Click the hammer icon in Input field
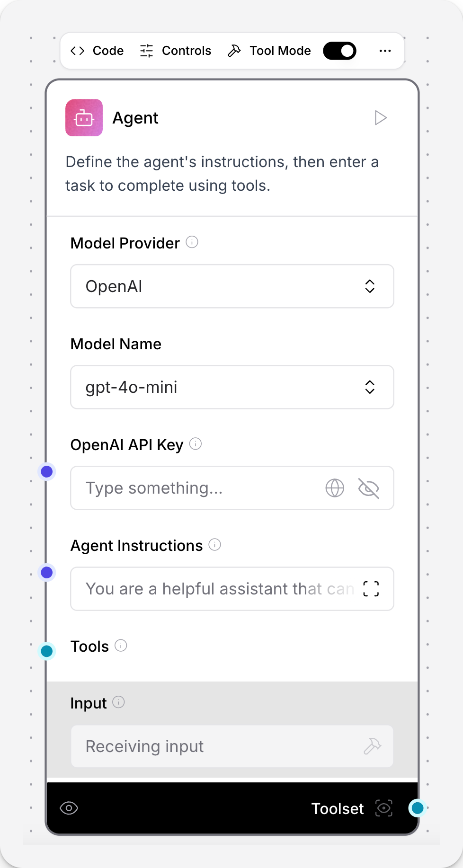The height and width of the screenshot is (868, 463). 372,746
